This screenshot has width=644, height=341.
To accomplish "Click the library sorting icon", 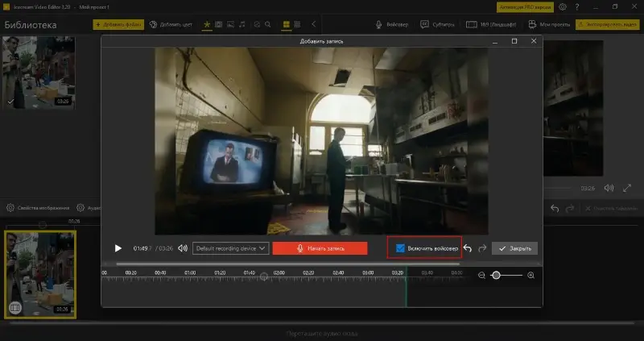I will [x=257, y=25].
